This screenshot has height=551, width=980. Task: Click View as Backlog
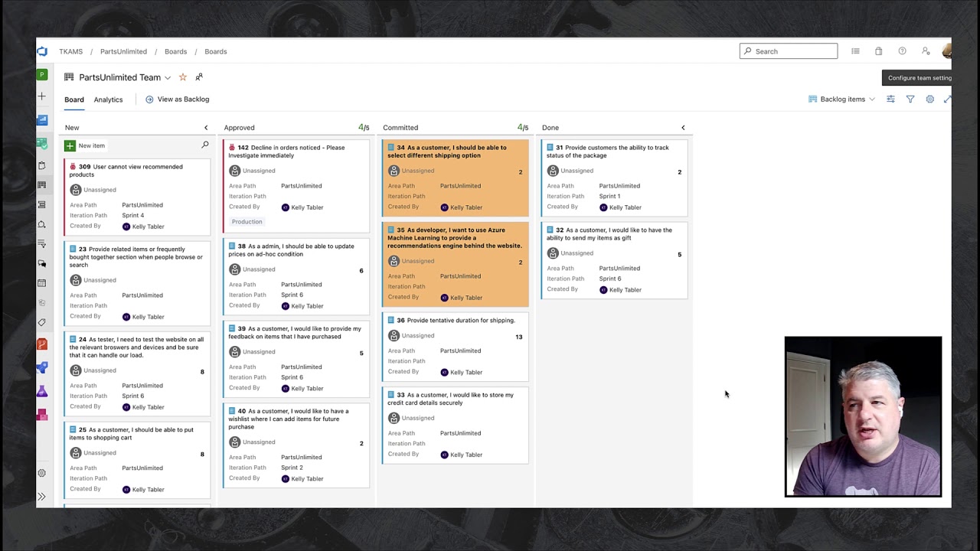[177, 99]
